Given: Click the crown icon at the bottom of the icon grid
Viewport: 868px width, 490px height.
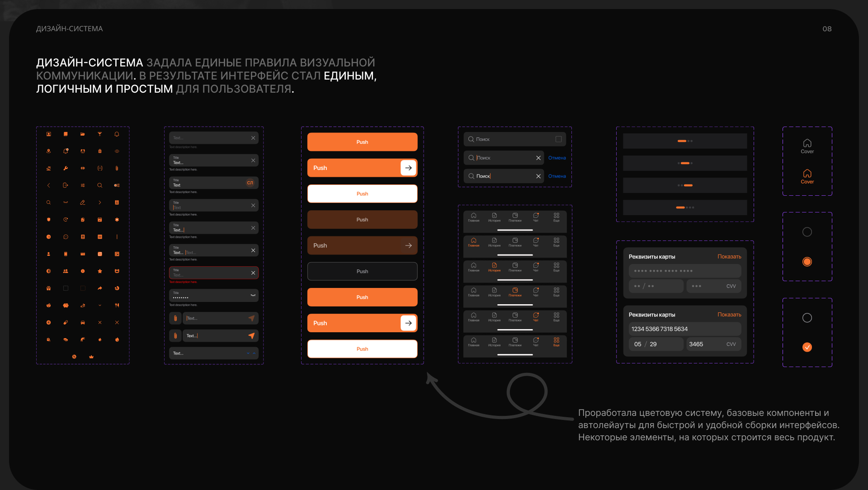Looking at the screenshot, I should (91, 357).
